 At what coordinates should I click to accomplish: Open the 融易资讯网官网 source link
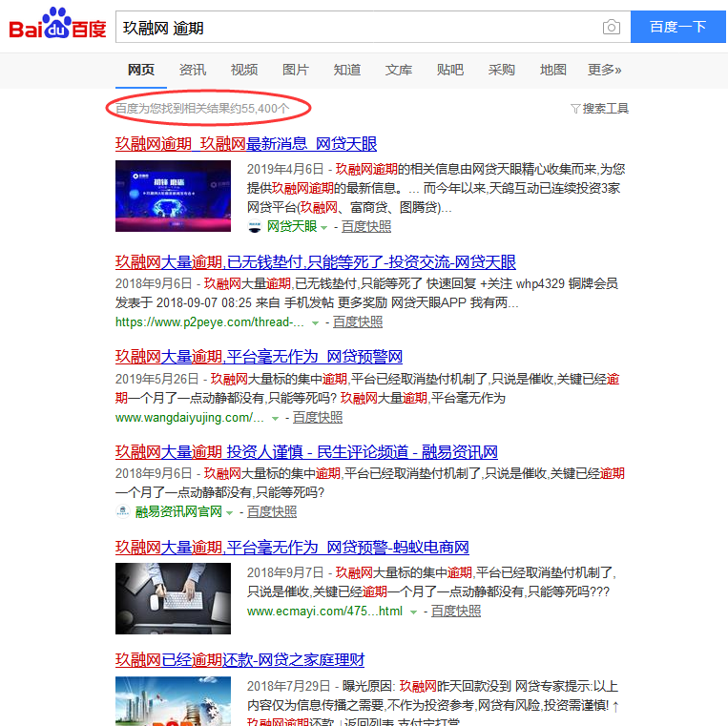pyautogui.click(x=178, y=512)
